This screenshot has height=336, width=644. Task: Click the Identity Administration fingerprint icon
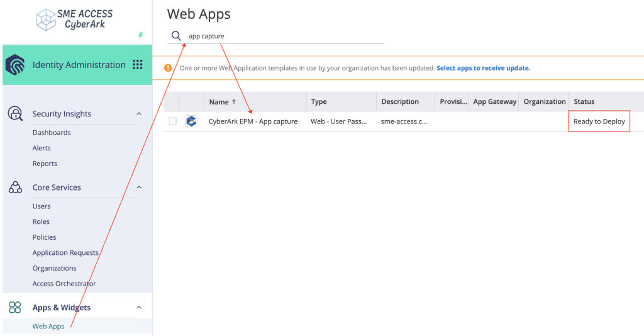(15, 64)
